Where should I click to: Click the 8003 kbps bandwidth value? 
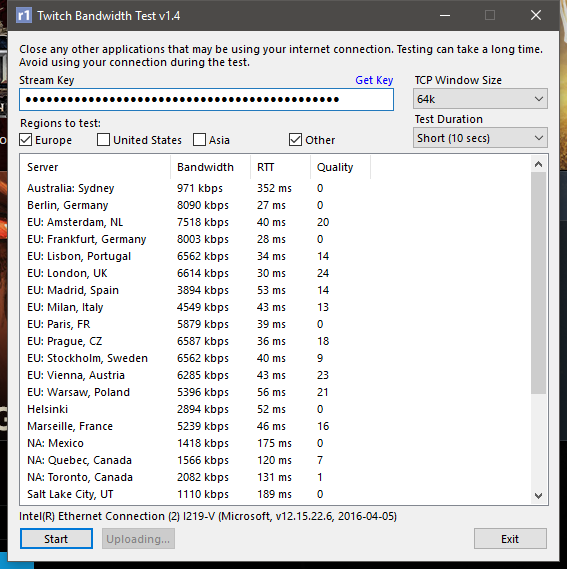(203, 239)
